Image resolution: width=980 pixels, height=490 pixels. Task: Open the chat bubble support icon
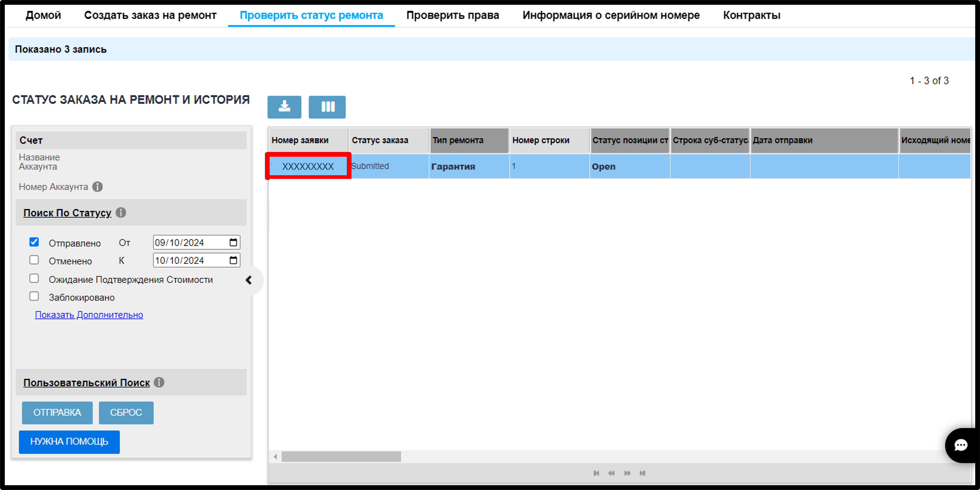pyautogui.click(x=961, y=445)
